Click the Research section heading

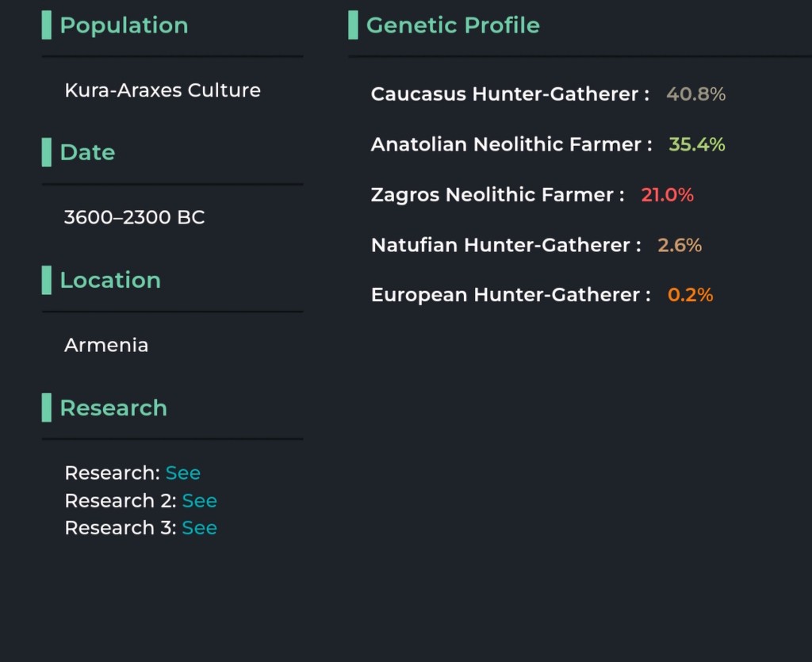(113, 408)
